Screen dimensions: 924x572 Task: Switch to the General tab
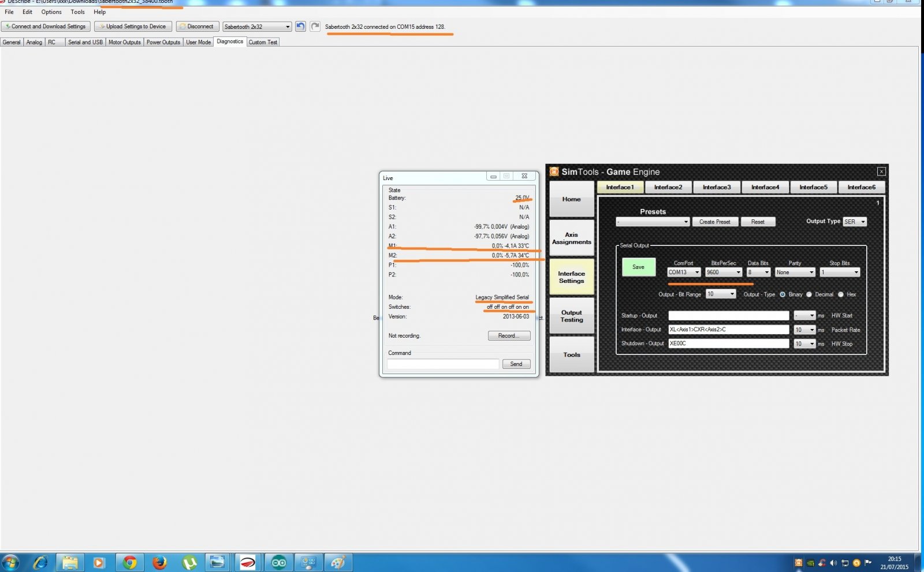point(12,42)
